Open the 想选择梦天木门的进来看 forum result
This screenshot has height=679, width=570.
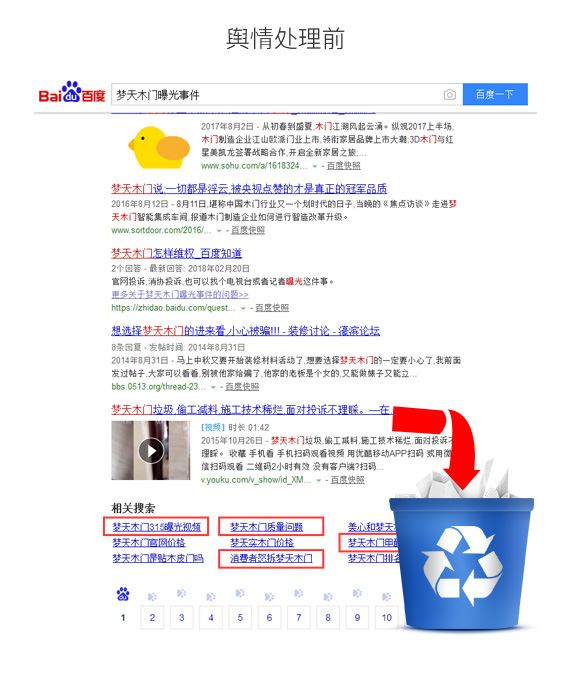click(246, 331)
